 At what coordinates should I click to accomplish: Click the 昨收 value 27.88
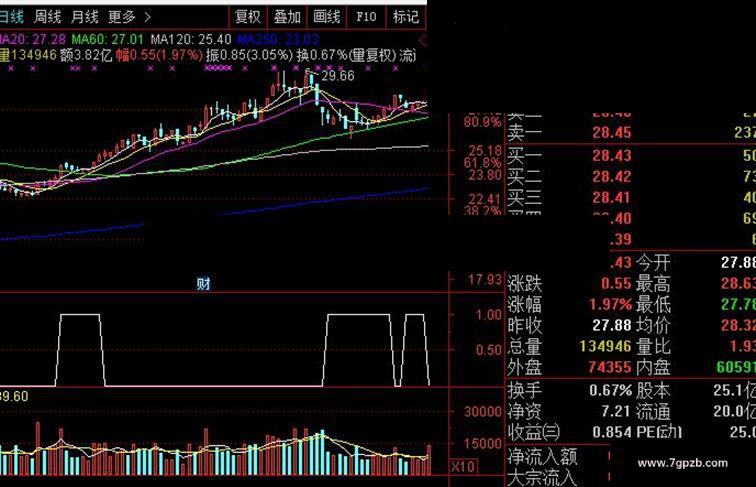coord(611,325)
